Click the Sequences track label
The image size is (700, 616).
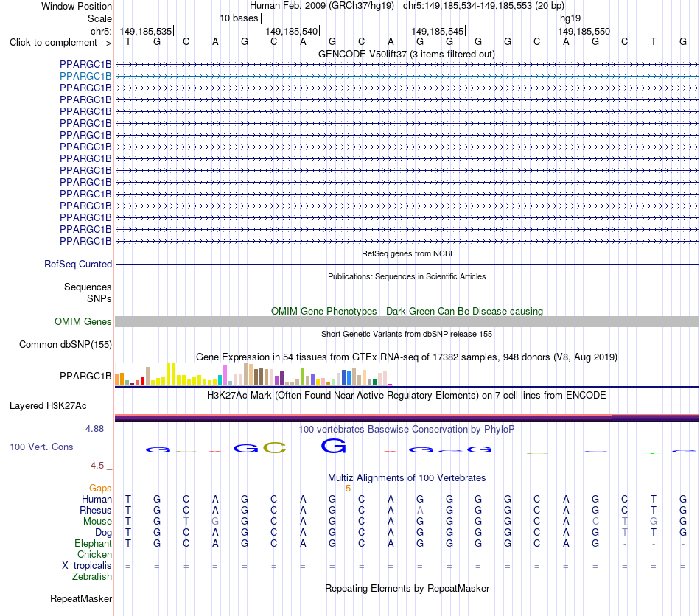click(x=88, y=287)
